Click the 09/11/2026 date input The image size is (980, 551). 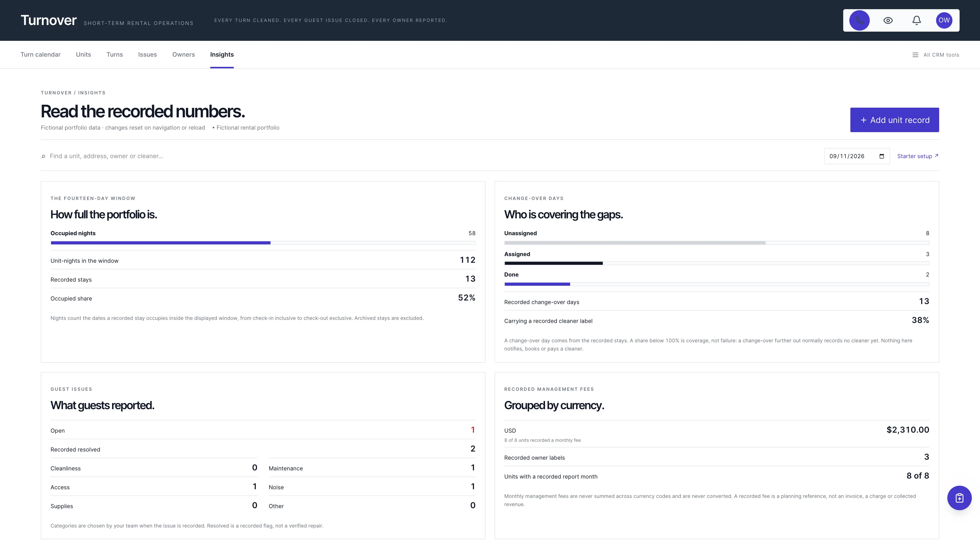point(857,156)
